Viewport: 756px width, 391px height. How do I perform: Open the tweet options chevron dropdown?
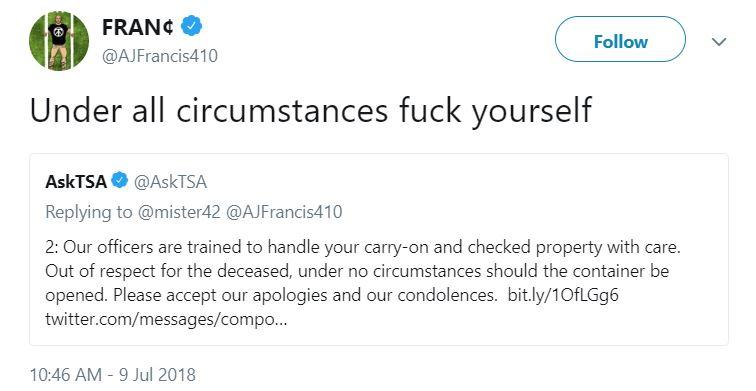718,42
